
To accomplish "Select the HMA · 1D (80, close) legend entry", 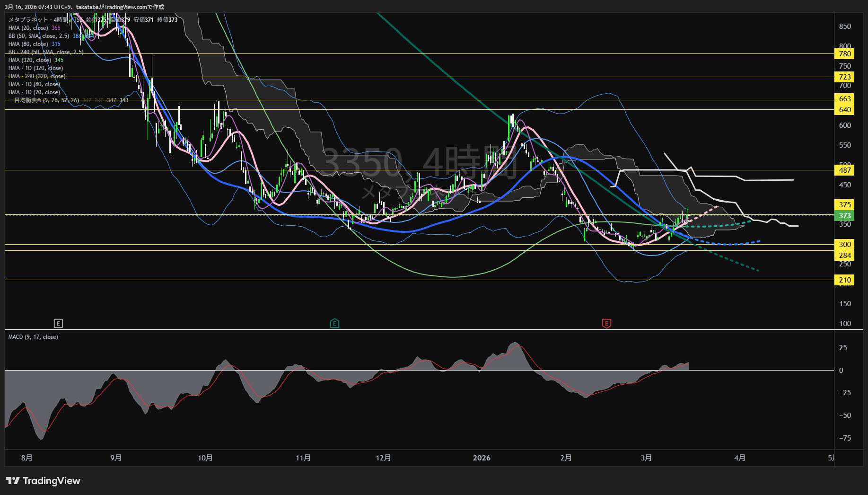I will click(34, 84).
